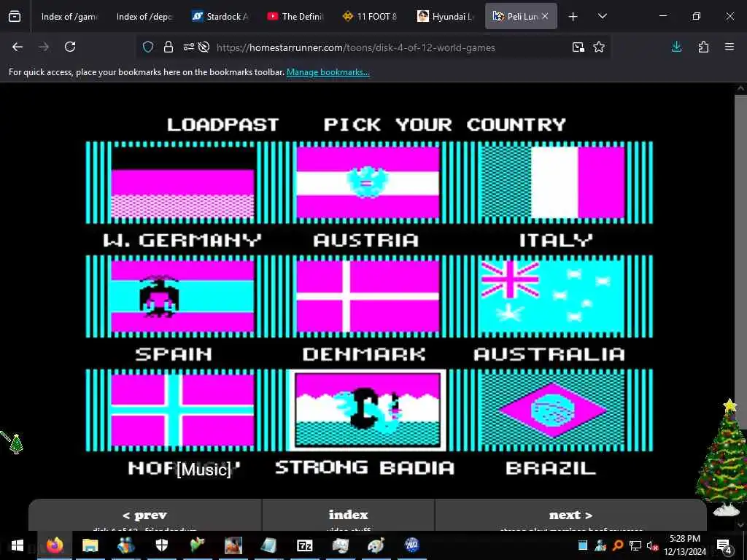
Task: Switch to the Index of /game tab
Action: click(x=69, y=17)
